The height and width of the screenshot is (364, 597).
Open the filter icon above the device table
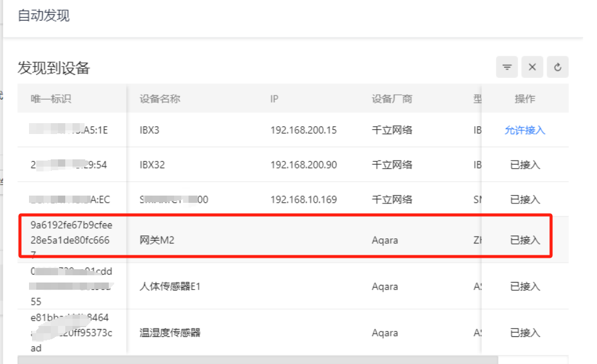coord(507,67)
